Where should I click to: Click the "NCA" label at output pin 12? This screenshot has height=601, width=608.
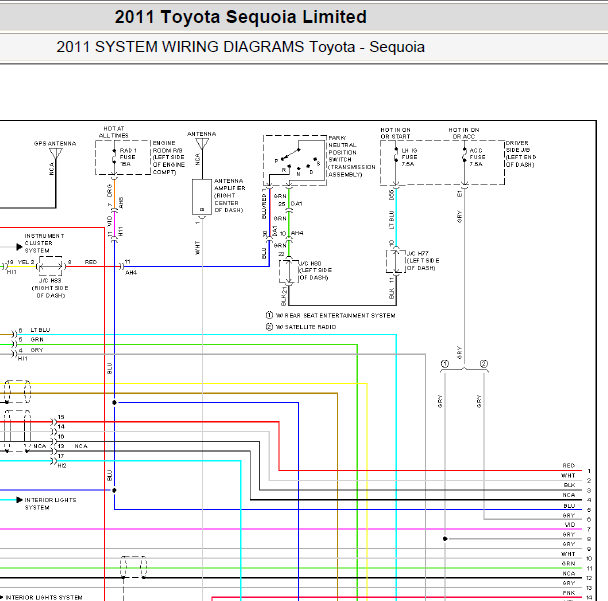(x=569, y=573)
